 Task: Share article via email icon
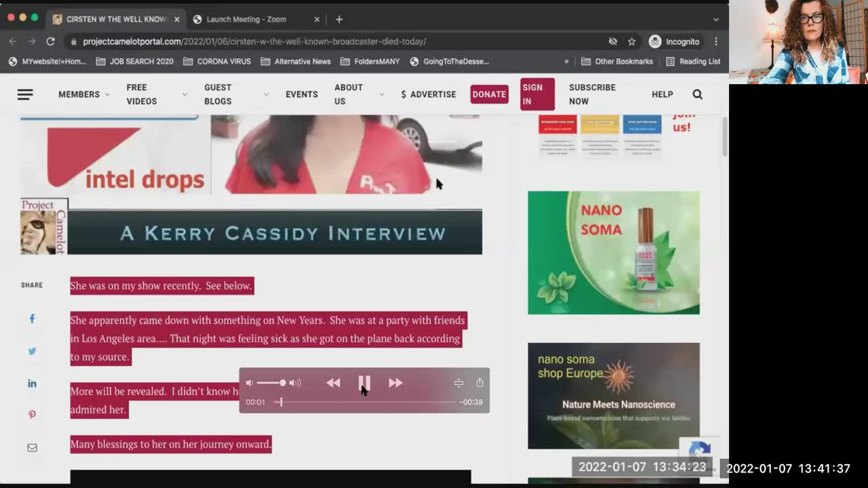pyautogui.click(x=32, y=448)
